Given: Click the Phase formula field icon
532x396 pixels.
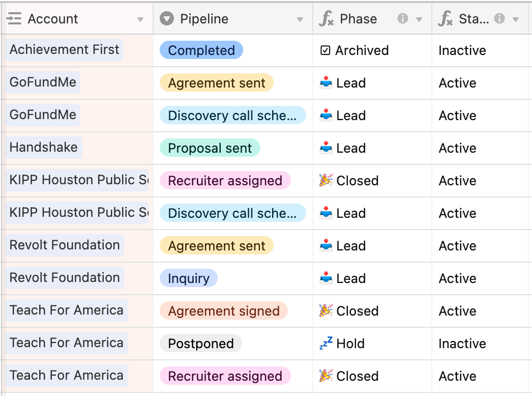Looking at the screenshot, I should pyautogui.click(x=326, y=19).
